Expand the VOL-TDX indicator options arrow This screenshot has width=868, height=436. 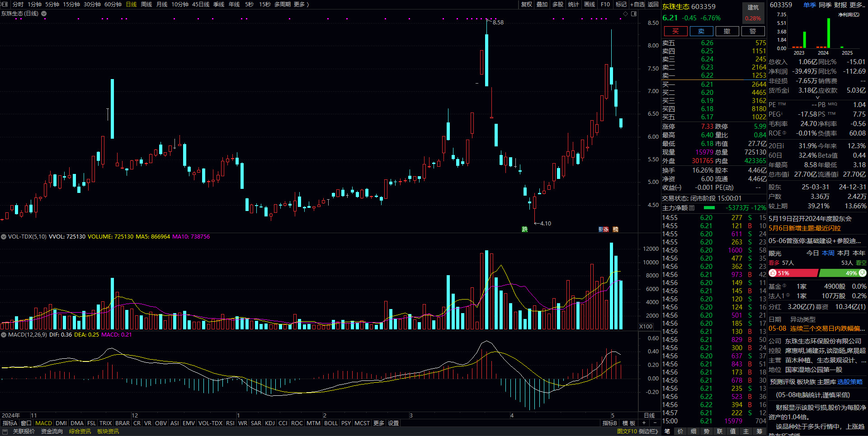point(4,237)
